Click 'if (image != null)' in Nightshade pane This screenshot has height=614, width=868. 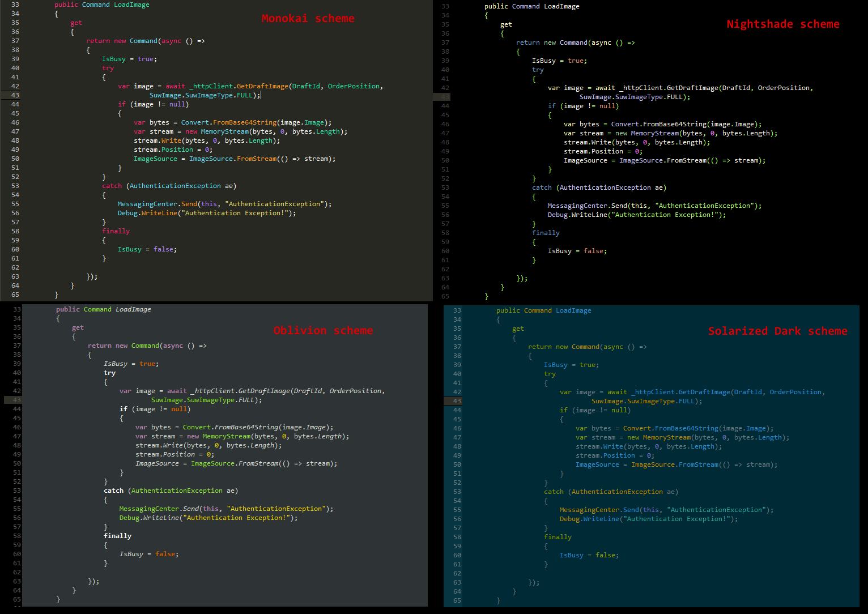pyautogui.click(x=583, y=106)
